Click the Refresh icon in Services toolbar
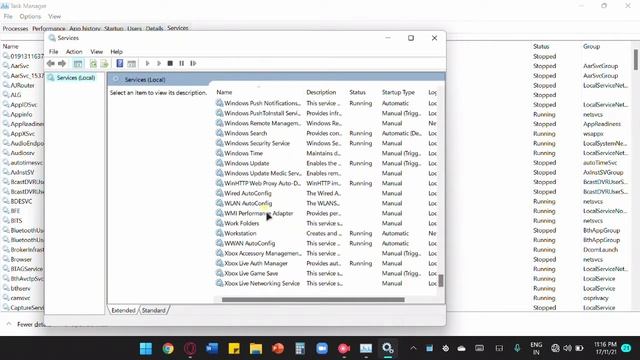This screenshot has height=360, width=640. [93, 63]
